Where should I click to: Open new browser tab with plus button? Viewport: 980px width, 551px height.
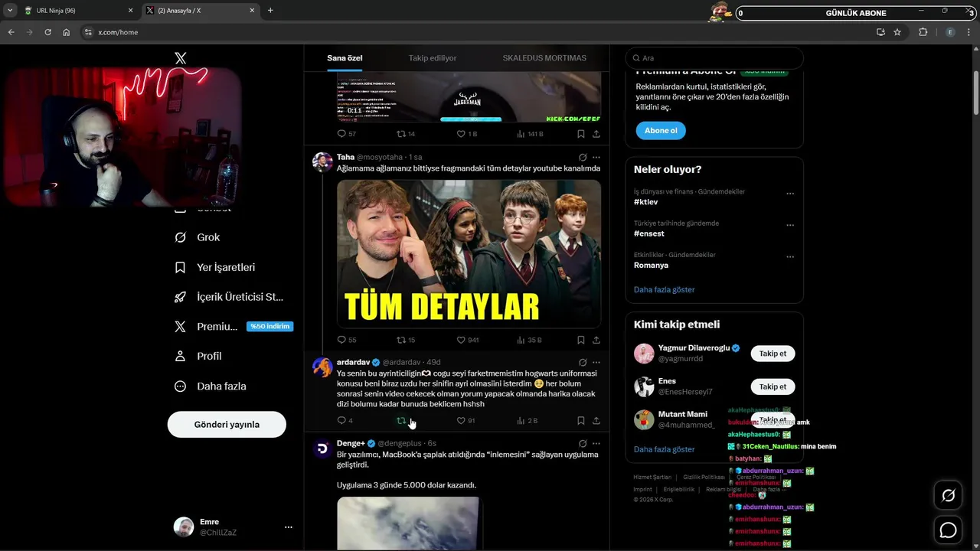[x=270, y=11]
